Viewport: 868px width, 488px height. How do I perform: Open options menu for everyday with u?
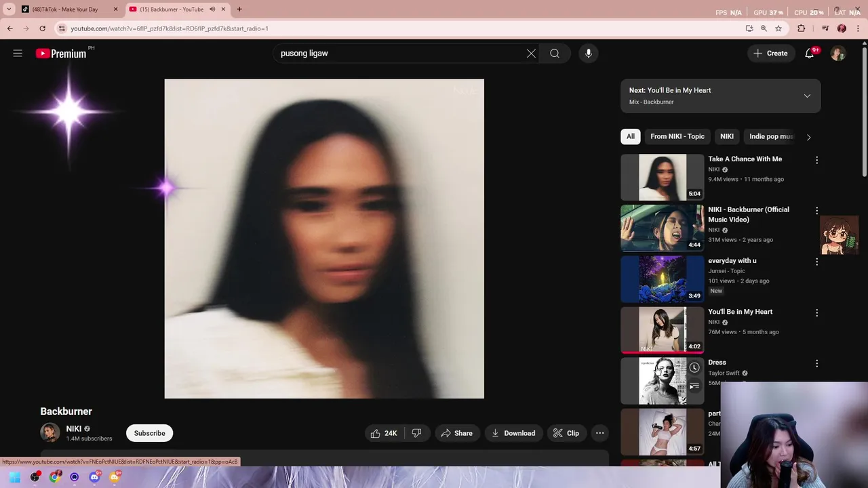coord(816,262)
